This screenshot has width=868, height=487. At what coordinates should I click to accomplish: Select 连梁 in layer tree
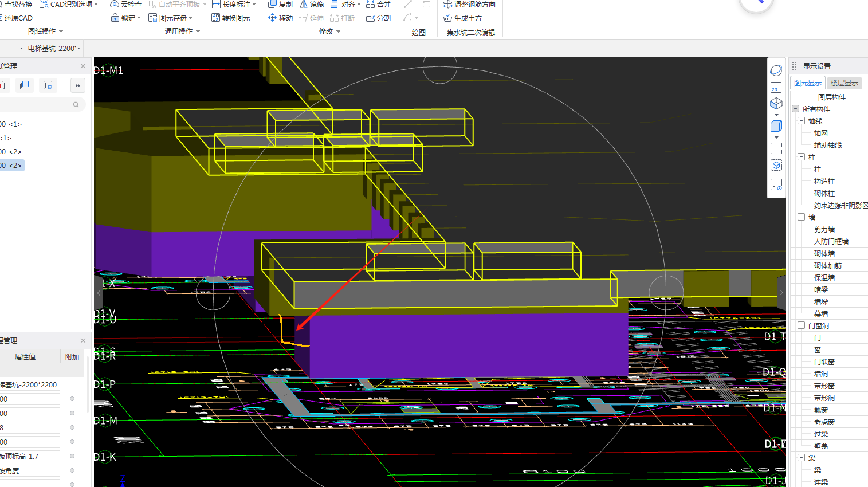(x=821, y=482)
